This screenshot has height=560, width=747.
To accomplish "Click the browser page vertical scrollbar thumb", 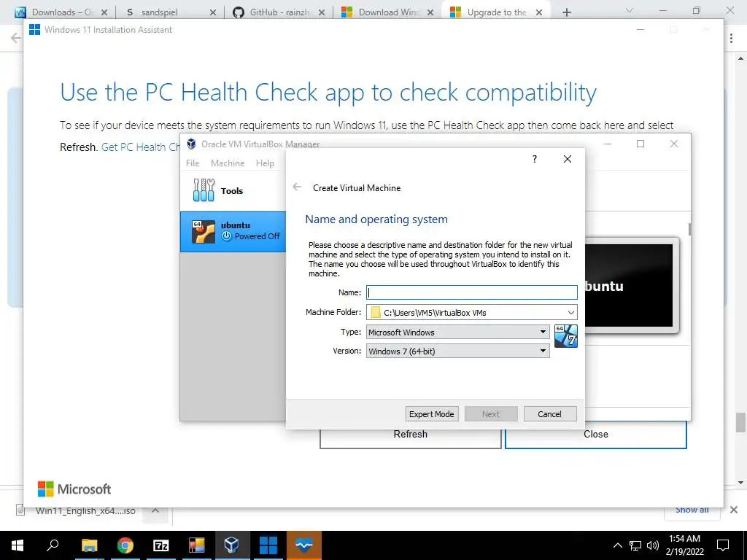I will pyautogui.click(x=740, y=422).
